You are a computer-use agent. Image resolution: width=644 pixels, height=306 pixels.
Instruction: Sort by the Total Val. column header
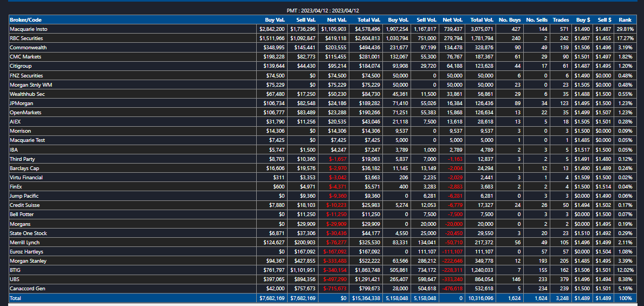[x=368, y=19]
